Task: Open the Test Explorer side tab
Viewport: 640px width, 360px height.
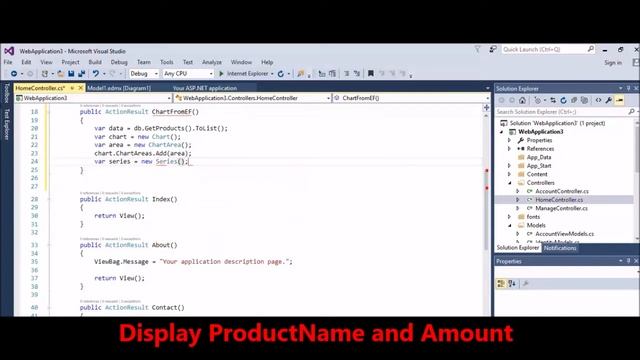Action: point(7,124)
